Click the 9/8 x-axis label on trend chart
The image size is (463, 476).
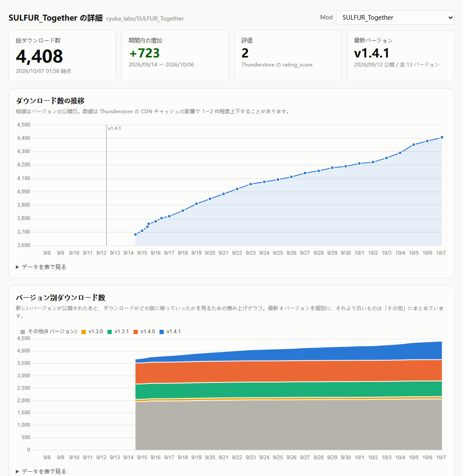coord(47,253)
